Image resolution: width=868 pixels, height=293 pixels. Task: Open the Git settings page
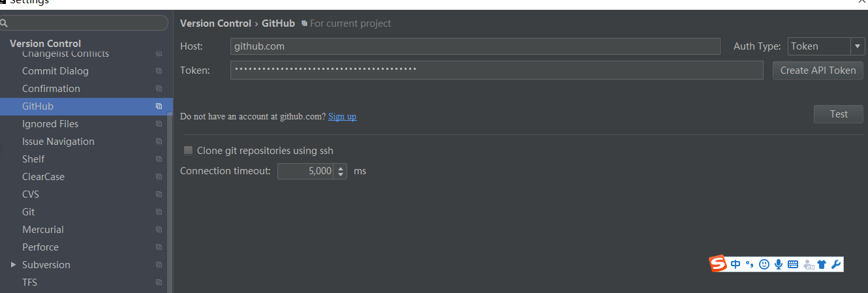(28, 211)
